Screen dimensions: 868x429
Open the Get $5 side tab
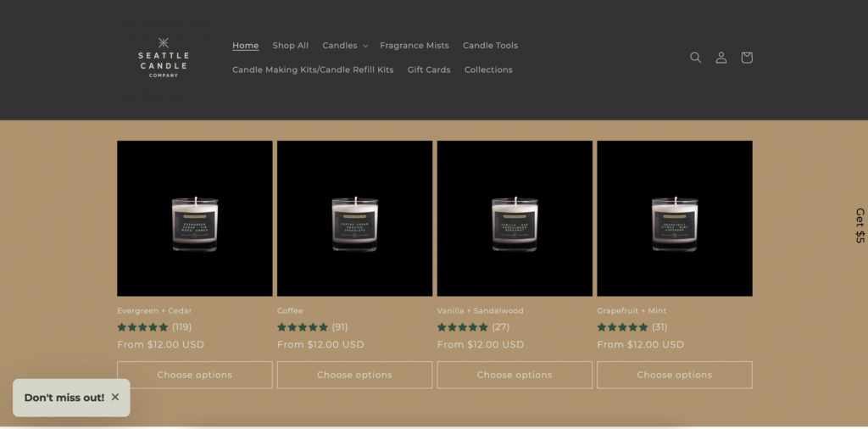860,225
